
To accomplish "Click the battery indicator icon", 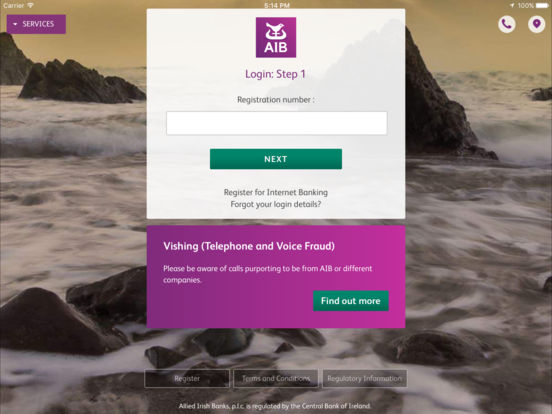I will pos(542,5).
